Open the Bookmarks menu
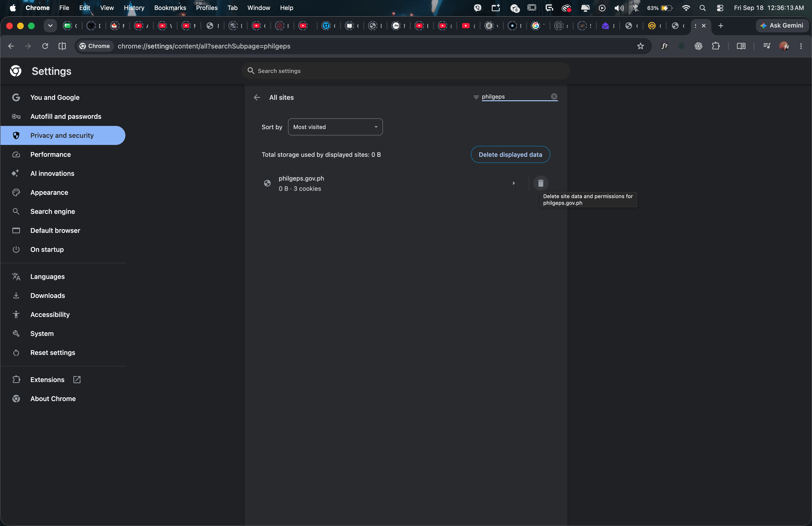Screen dimensions: 812x526 170,8
